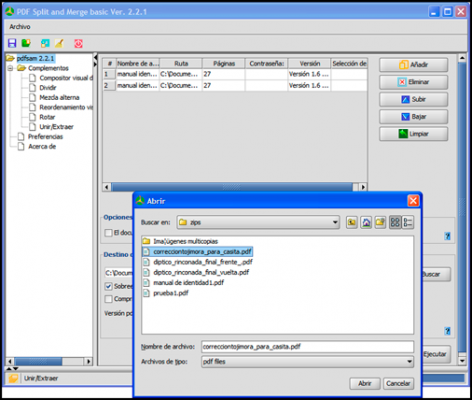Click main panel vertical scrollbar down arrow

tap(462, 361)
